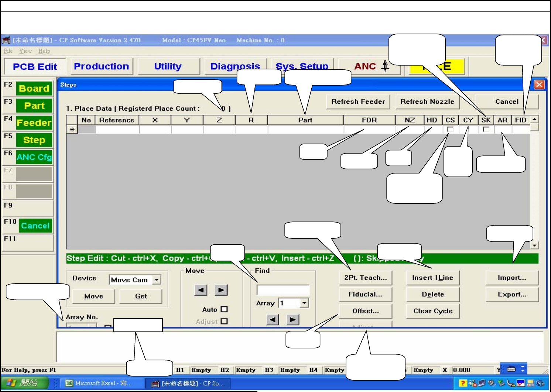Click the Refresh Feeder button
Image resolution: width=551 pixels, height=392 pixels.
pos(358,102)
